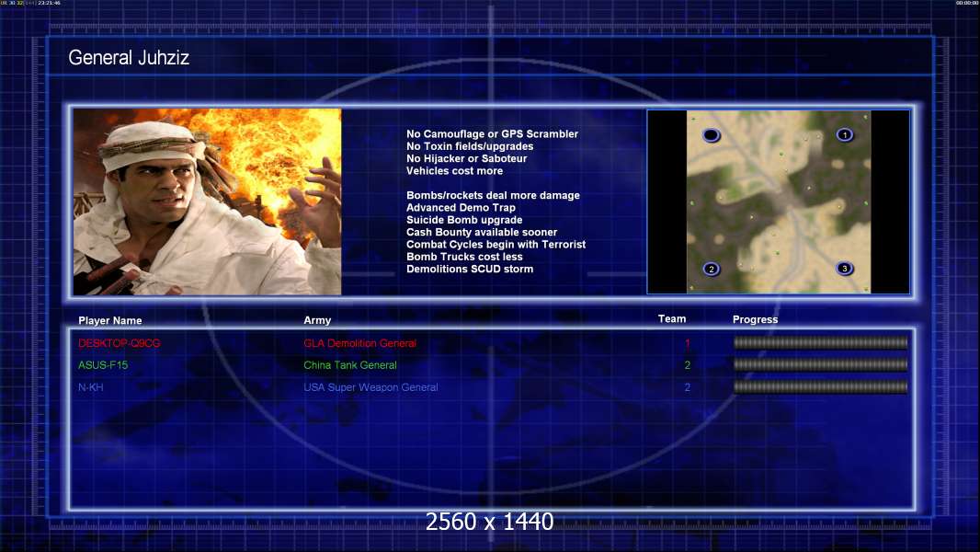980x552 pixels.
Task: Click team number 2 of ASUS-F15
Action: coord(688,365)
